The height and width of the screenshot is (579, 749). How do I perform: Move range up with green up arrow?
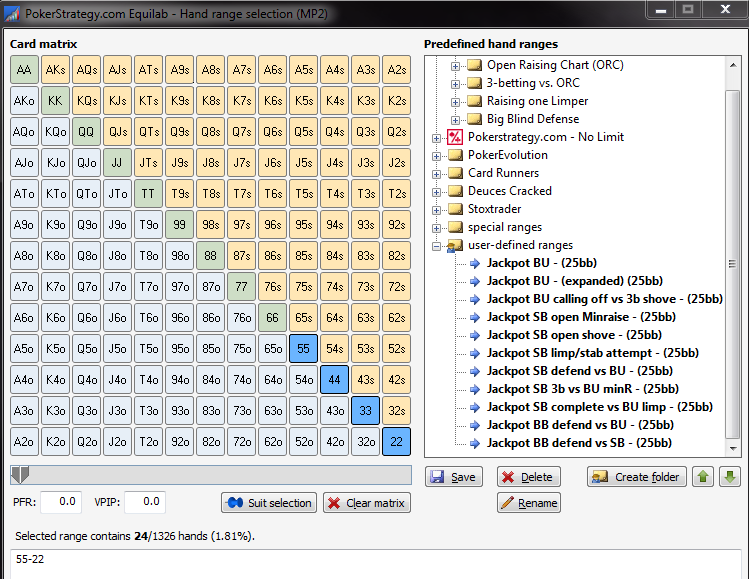click(x=703, y=477)
